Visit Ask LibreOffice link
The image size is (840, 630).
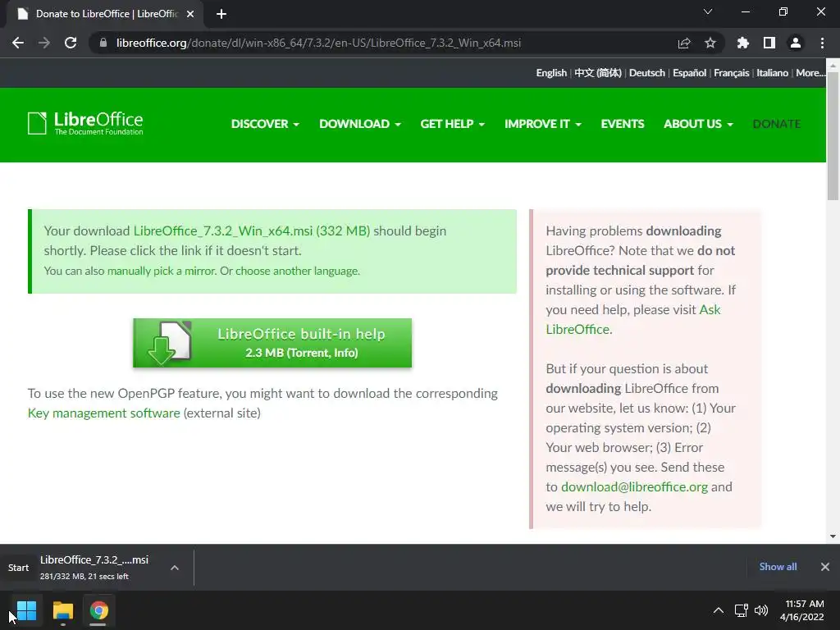[633, 319]
